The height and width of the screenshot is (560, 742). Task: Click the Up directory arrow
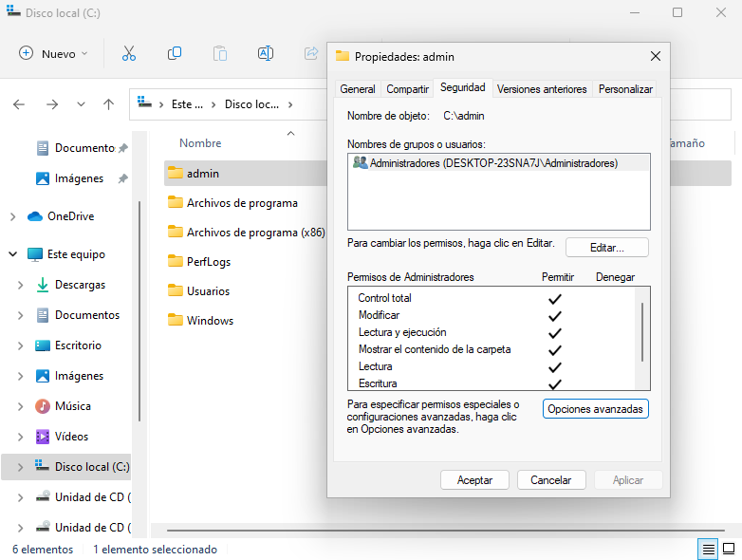tap(108, 104)
